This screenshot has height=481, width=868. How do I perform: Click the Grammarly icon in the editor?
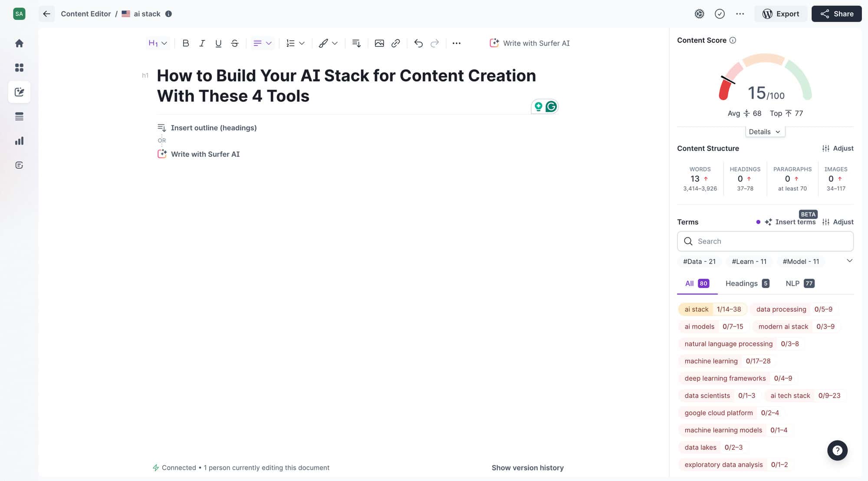tap(551, 106)
